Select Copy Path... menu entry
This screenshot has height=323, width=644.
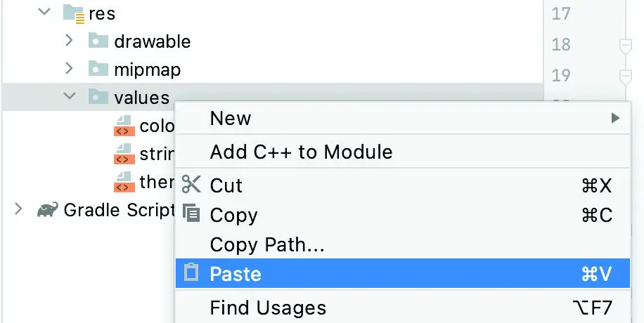pos(403,244)
